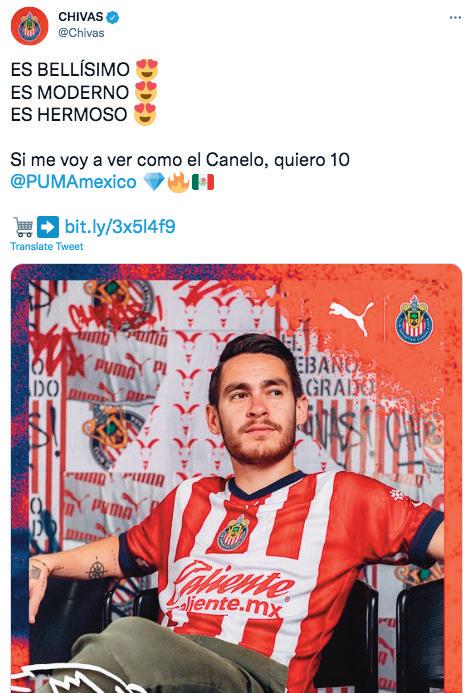Open the attached jersey photo
Image resolution: width=468 pixels, height=693 pixels.
[x=236, y=478]
